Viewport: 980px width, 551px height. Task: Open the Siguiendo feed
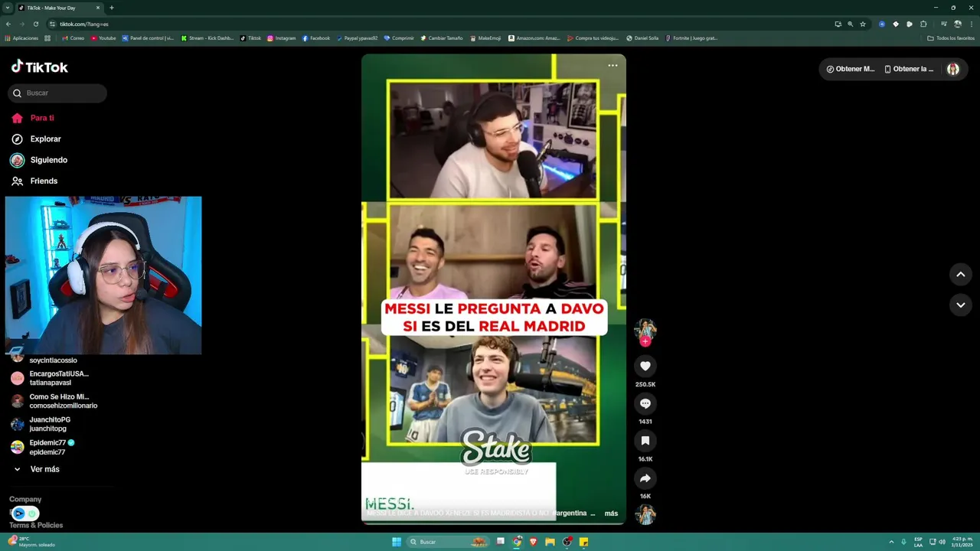pos(39,160)
